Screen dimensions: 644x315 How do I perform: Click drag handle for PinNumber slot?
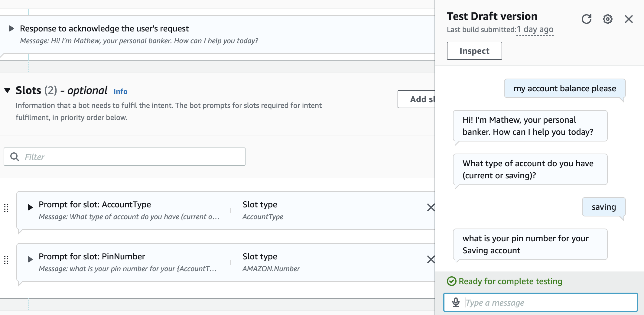point(6,260)
